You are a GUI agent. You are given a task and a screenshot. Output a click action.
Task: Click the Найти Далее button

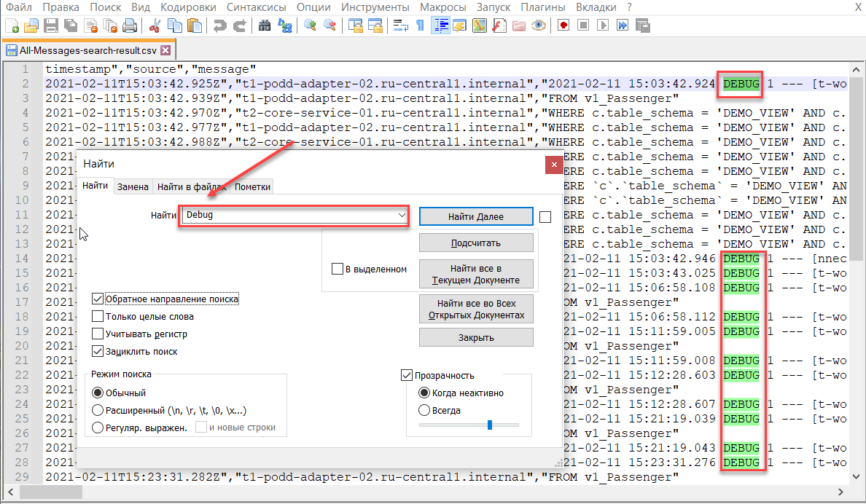coord(476,216)
